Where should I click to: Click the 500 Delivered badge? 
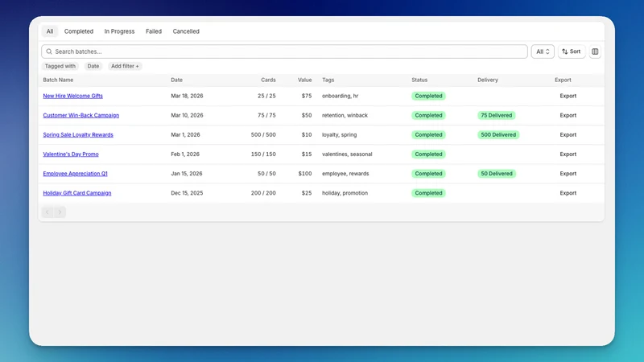498,134
